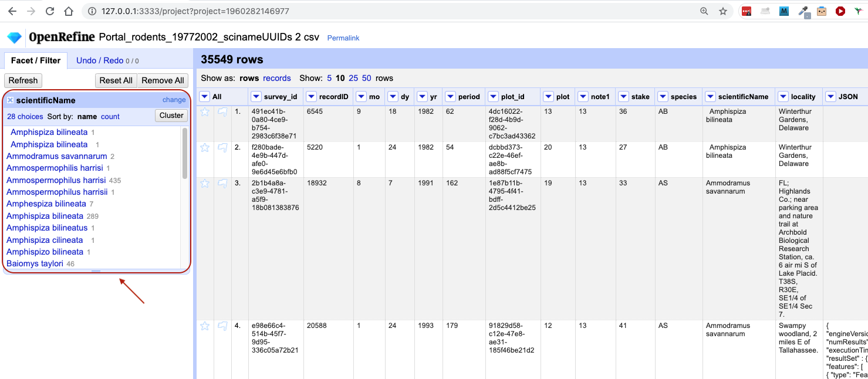Star row 4 in the data grid
This screenshot has width=868, height=379.
[x=205, y=326]
